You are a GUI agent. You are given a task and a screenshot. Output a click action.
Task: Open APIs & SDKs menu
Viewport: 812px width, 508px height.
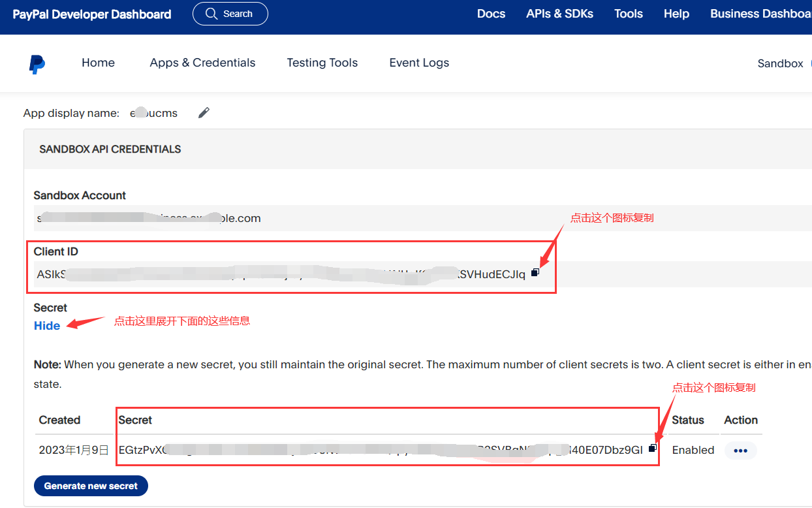(559, 14)
